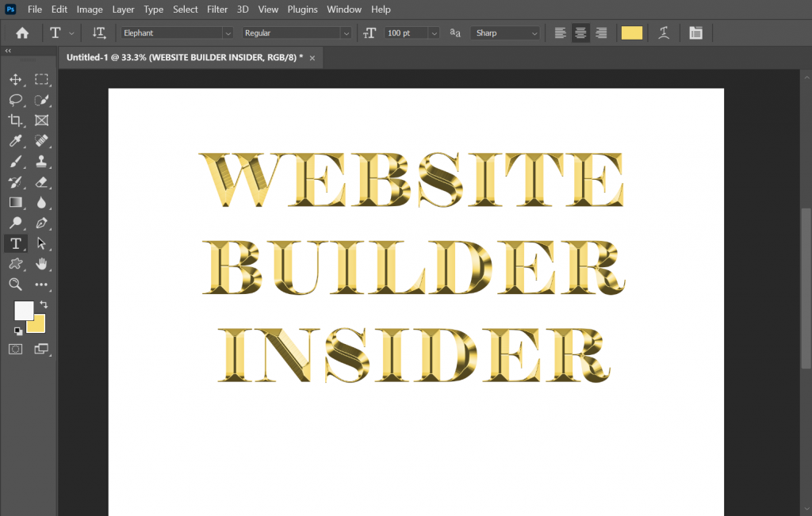The width and height of the screenshot is (812, 516).
Task: Enable left text alignment
Action: (x=560, y=32)
